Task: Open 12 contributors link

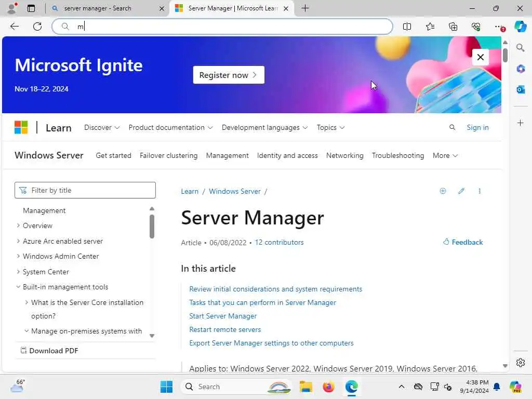Action: [279, 242]
